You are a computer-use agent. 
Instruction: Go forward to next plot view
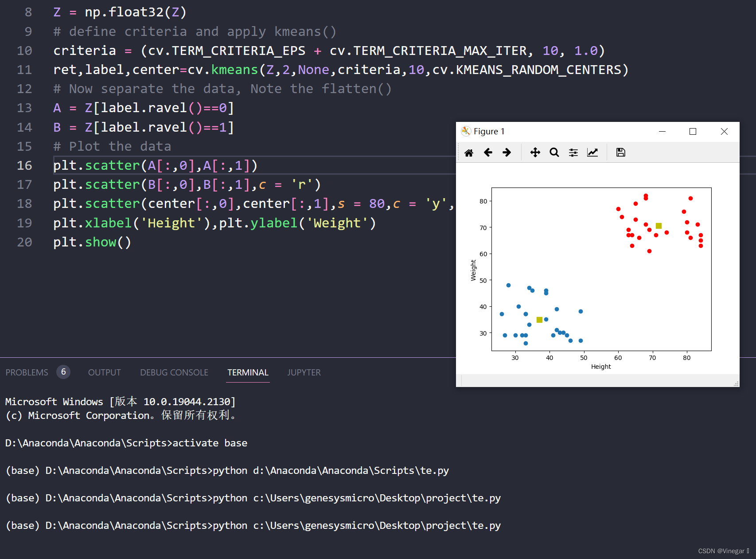(507, 152)
